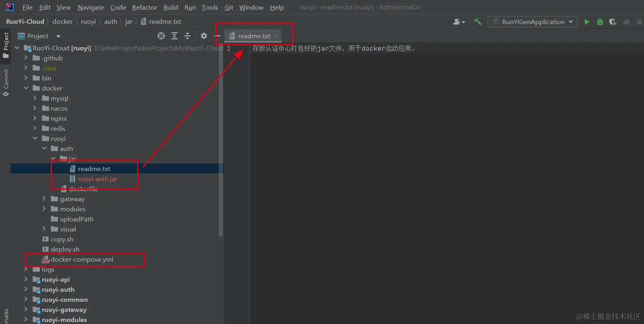The image size is (644, 324).
Task: Click jar in the breadcrumb bar
Action: 129,22
